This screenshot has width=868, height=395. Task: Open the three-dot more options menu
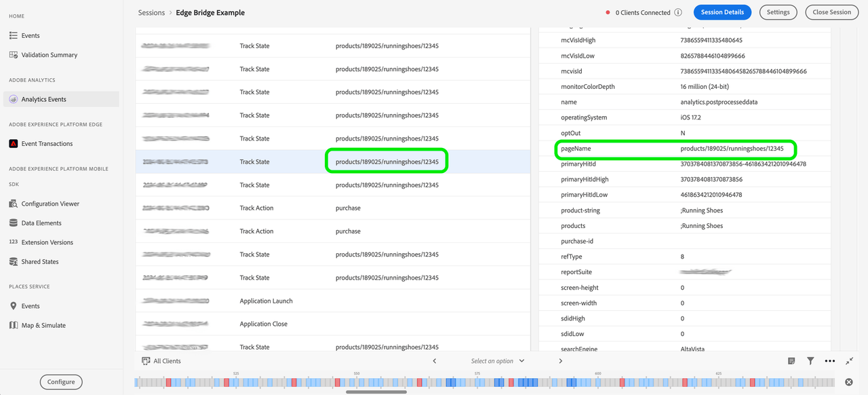[829, 361]
